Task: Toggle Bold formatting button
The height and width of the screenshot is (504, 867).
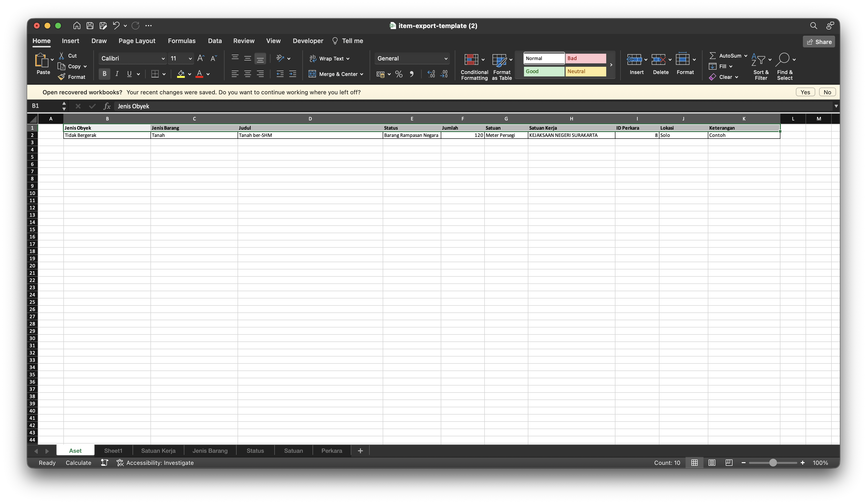Action: pos(105,74)
